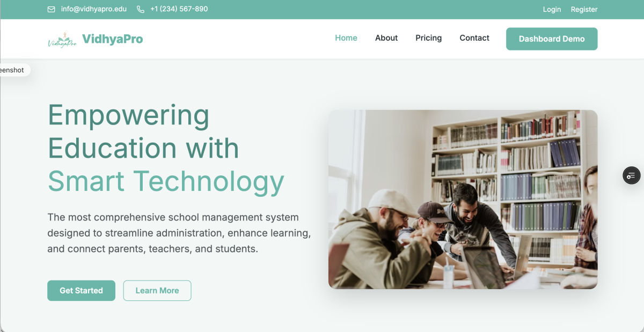Open the info@vidhyapro.edu email link
Image resolution: width=644 pixels, height=332 pixels.
point(94,9)
